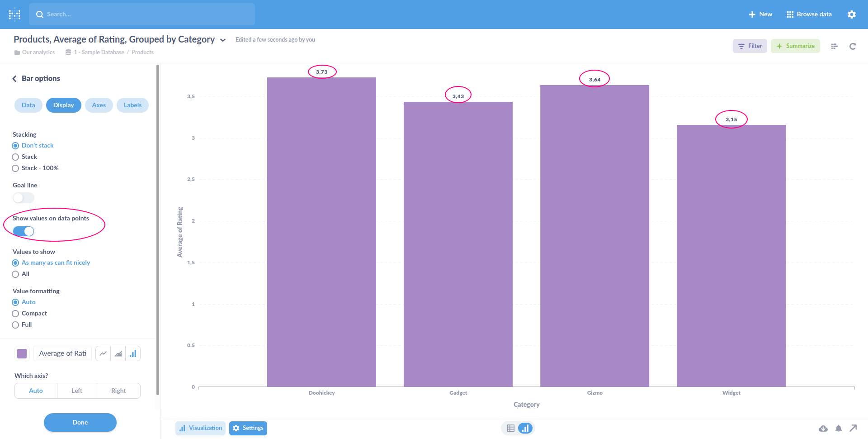Switch to the Axes tab
Viewport: 868px width, 439px height.
pyautogui.click(x=99, y=105)
